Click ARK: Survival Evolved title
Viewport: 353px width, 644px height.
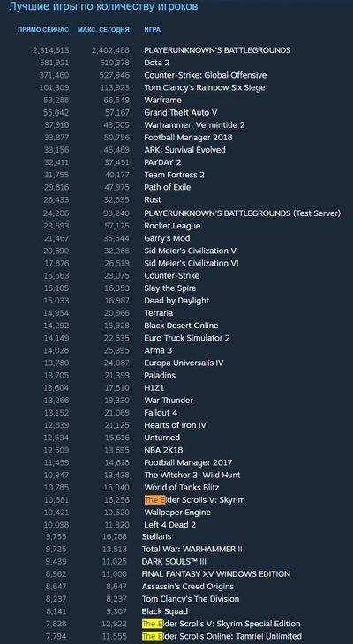(x=184, y=150)
